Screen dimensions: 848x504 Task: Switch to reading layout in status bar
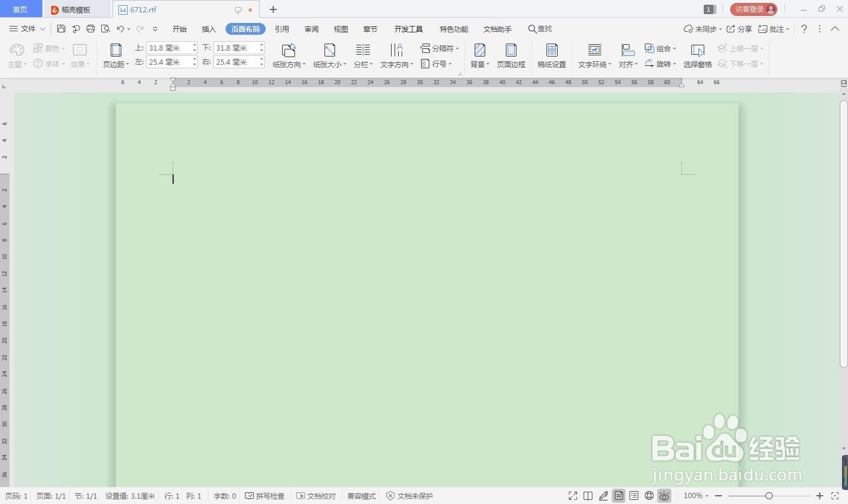click(588, 496)
